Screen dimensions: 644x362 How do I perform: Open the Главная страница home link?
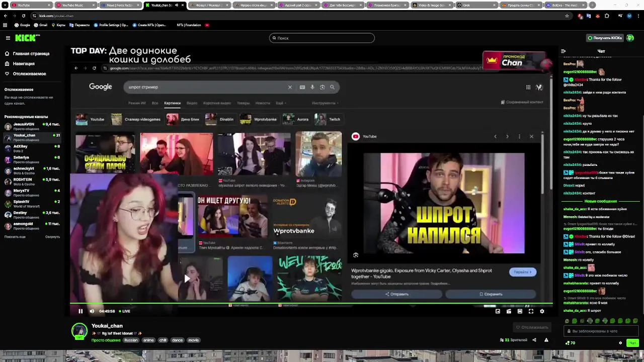click(27, 54)
